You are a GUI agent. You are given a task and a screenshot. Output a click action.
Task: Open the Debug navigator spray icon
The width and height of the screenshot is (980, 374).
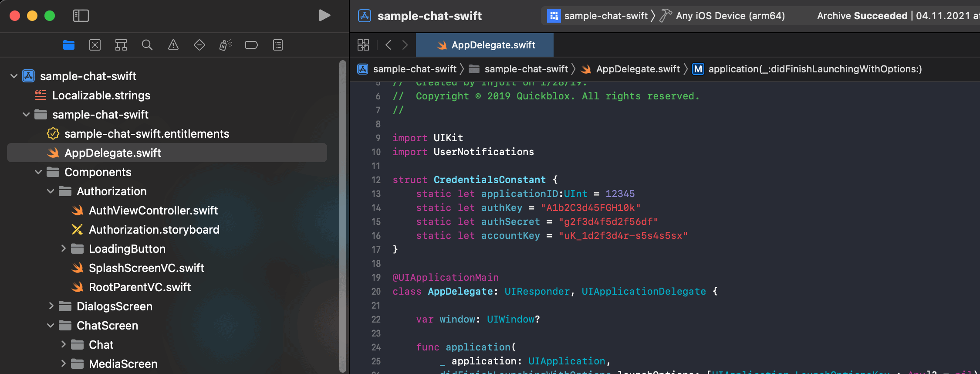226,45
